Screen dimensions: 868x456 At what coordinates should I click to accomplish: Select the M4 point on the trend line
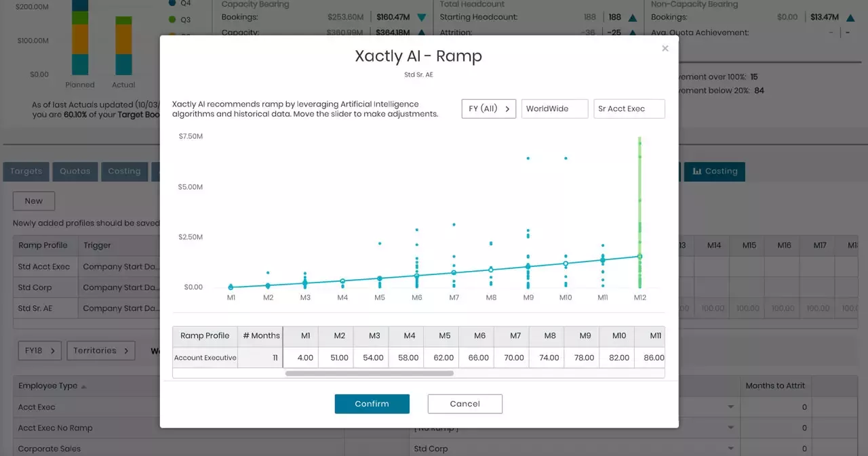pos(342,281)
